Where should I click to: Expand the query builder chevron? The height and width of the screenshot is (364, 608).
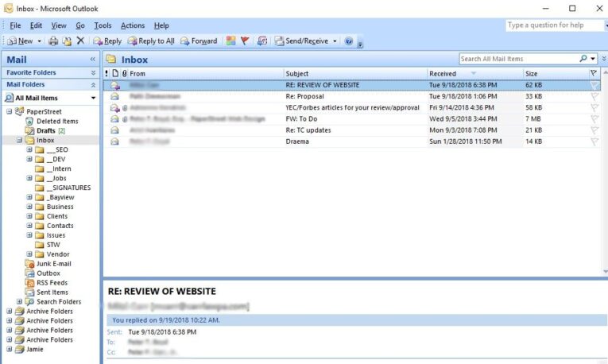pos(604,59)
